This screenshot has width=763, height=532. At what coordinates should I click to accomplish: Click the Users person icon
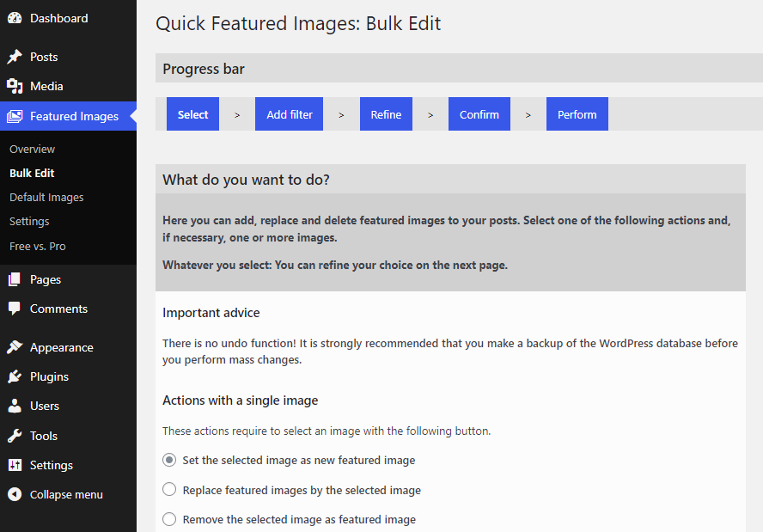pyautogui.click(x=15, y=406)
